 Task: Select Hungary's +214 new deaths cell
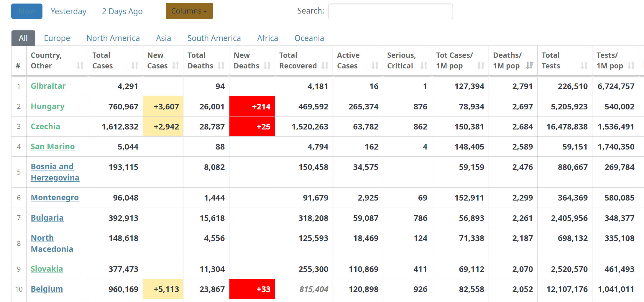click(252, 106)
